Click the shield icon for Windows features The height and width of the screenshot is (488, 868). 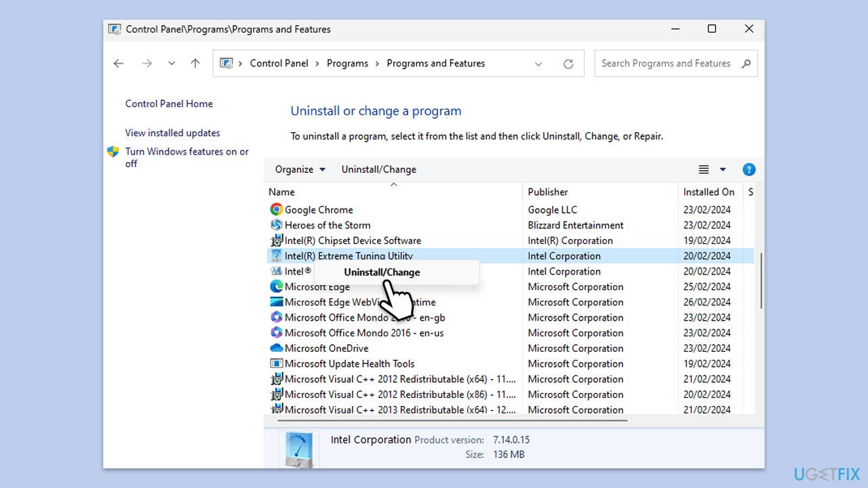[113, 152]
